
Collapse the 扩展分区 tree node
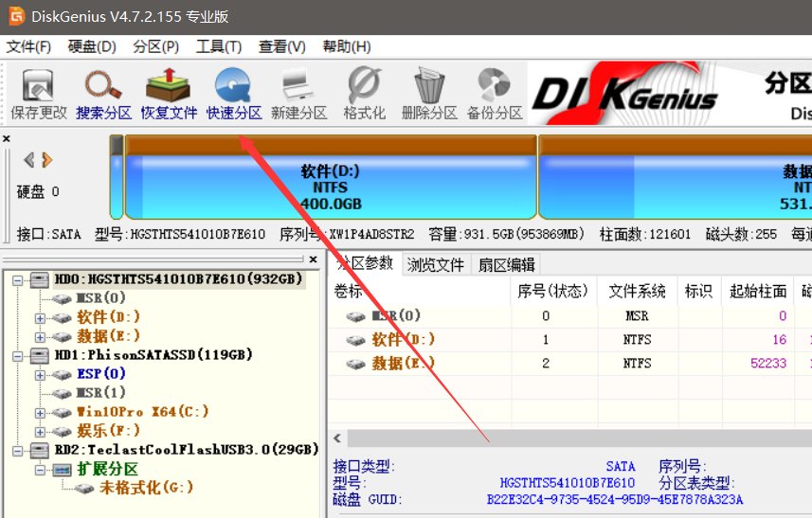coord(40,470)
